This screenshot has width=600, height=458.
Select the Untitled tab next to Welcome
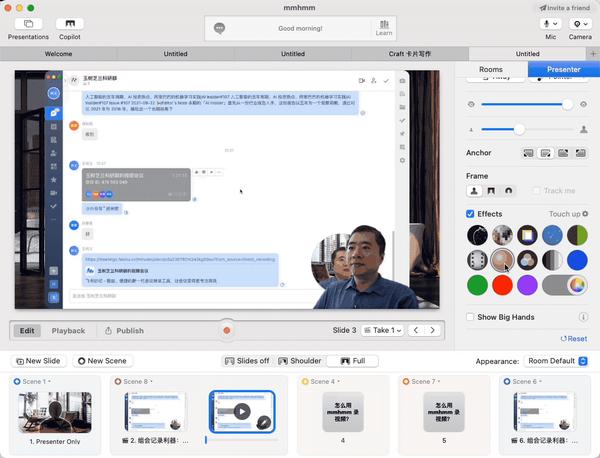176,54
